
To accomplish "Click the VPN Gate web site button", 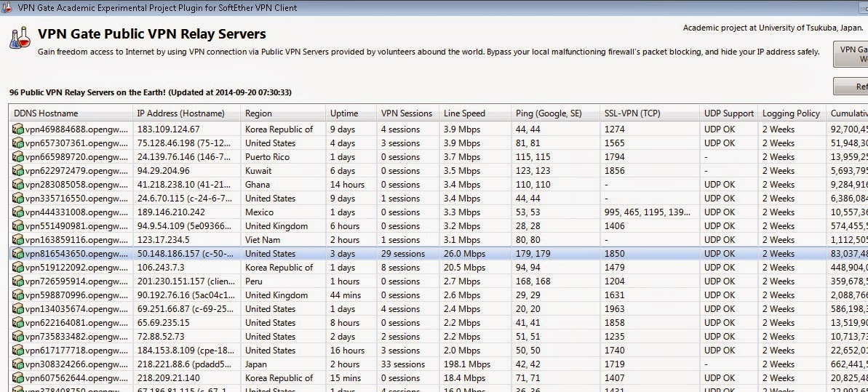I will pos(851,54).
